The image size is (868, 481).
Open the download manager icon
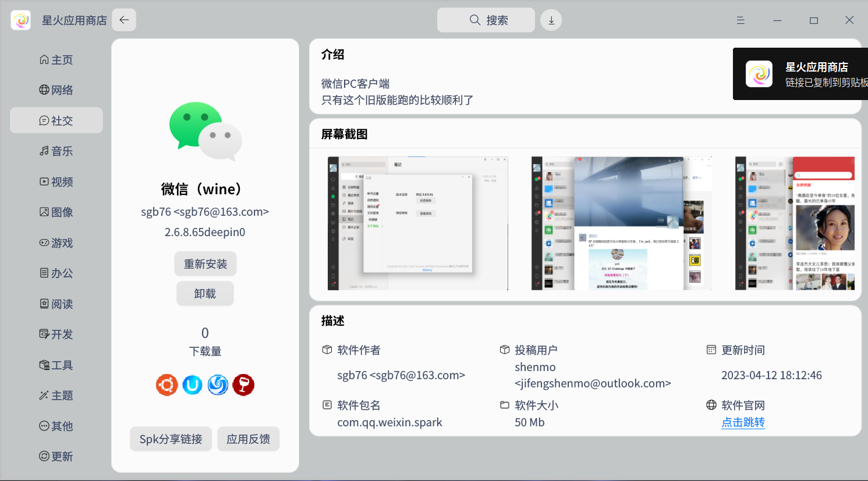(x=551, y=19)
